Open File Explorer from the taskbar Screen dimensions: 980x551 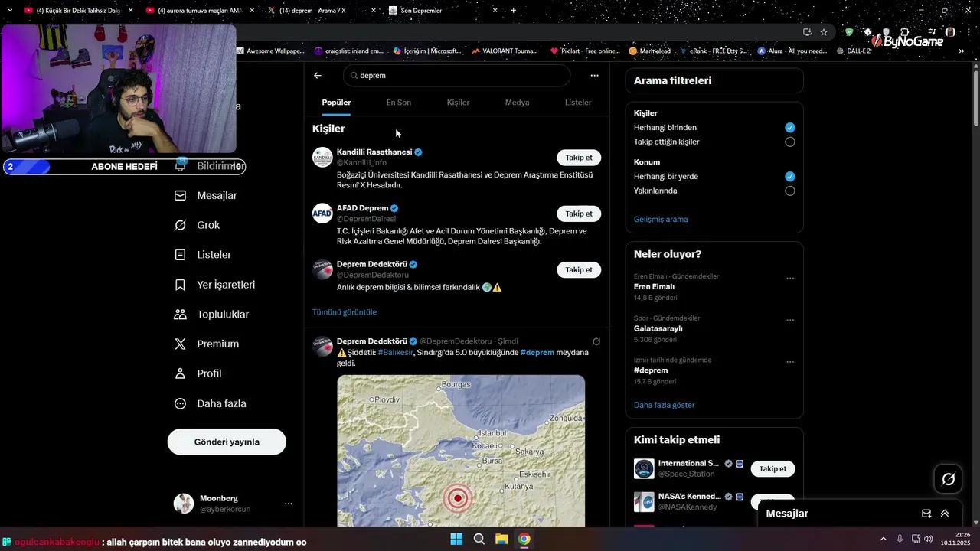point(501,539)
